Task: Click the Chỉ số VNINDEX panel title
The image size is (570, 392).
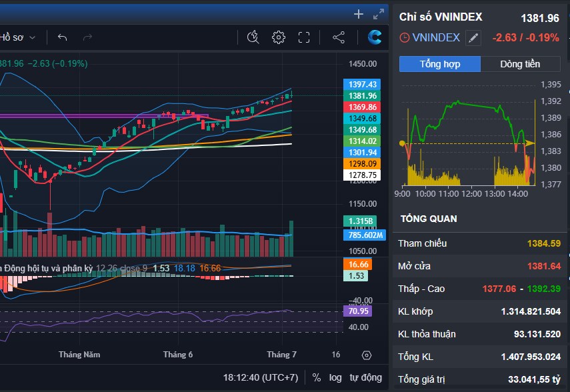Action: tap(441, 17)
